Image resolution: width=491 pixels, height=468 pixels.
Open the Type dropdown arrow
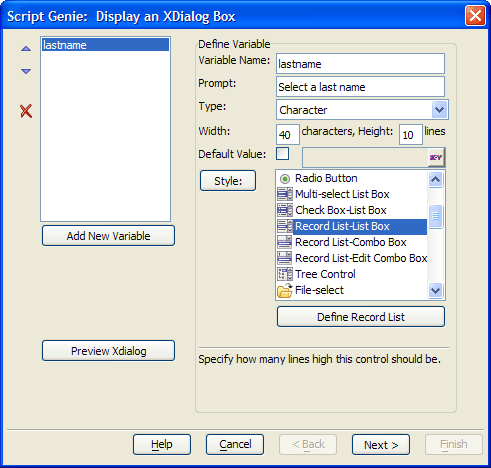[439, 110]
